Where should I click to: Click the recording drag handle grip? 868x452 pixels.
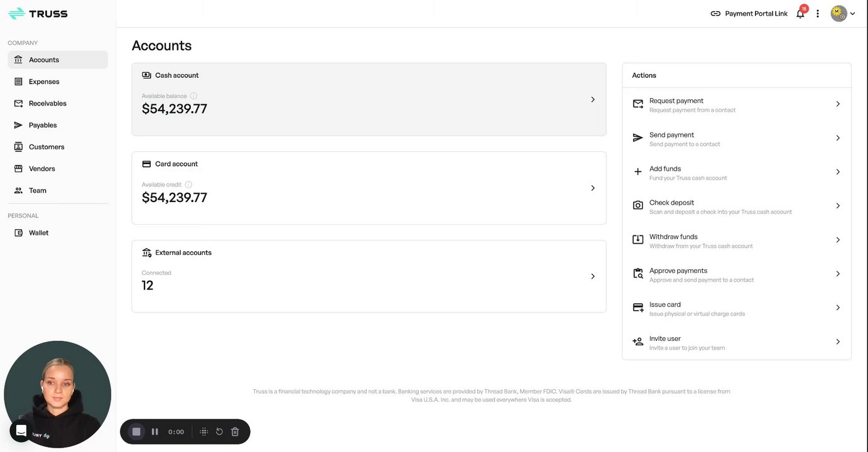pos(204,432)
